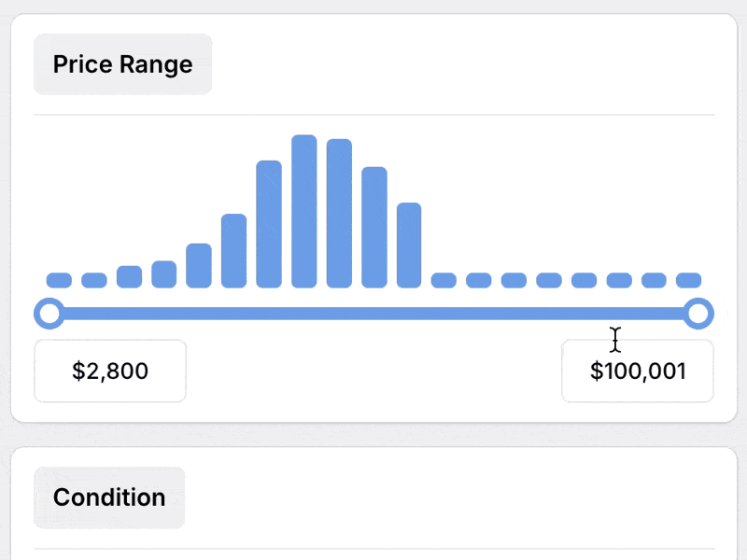The width and height of the screenshot is (747, 560).
Task: Select the tallest histogram bar
Action: point(304,212)
